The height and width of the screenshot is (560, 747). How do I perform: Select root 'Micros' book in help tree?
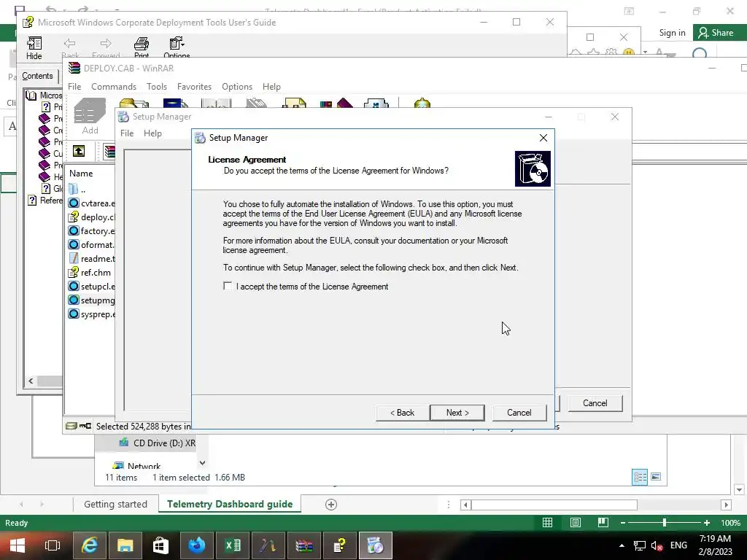click(x=44, y=96)
